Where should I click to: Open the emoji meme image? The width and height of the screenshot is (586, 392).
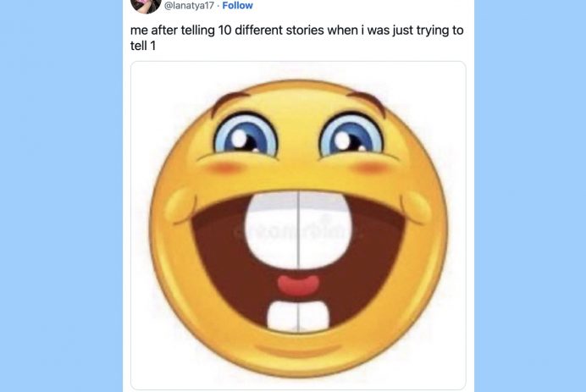[298, 224]
